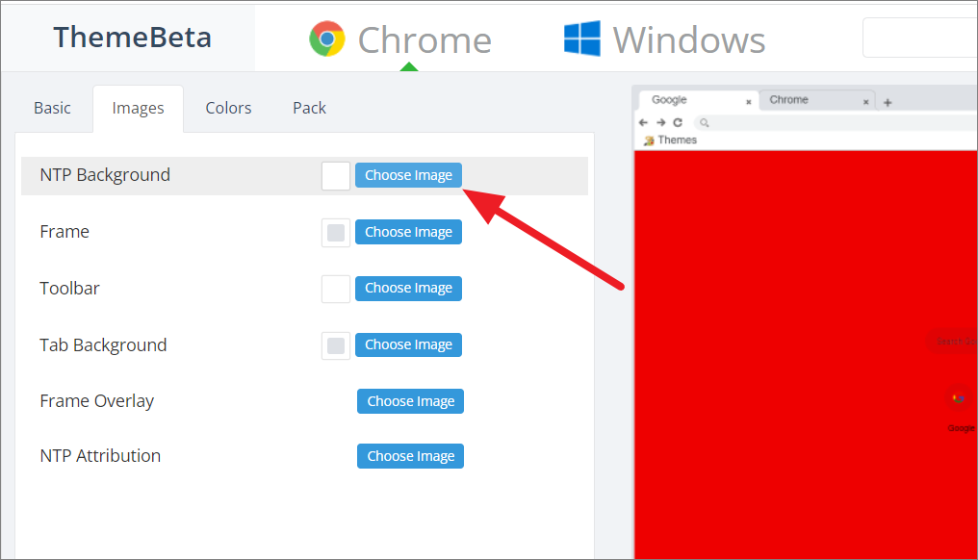Choose Image for Tab Background
Screen dimensions: 978x560
[x=408, y=344]
